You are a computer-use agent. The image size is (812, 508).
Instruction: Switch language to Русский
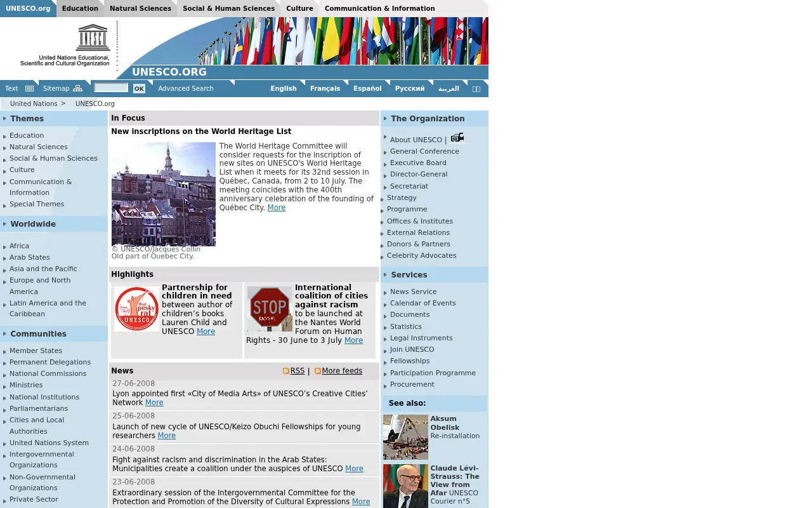pyautogui.click(x=410, y=88)
